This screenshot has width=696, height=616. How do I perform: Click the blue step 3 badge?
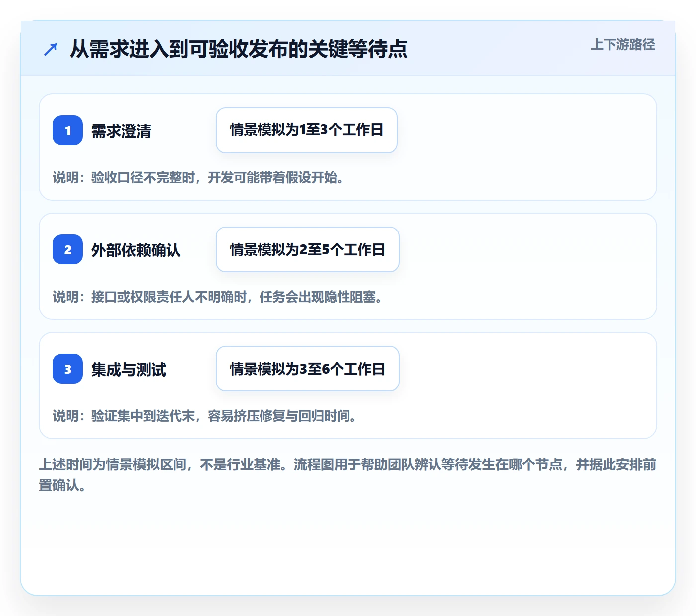pyautogui.click(x=68, y=369)
